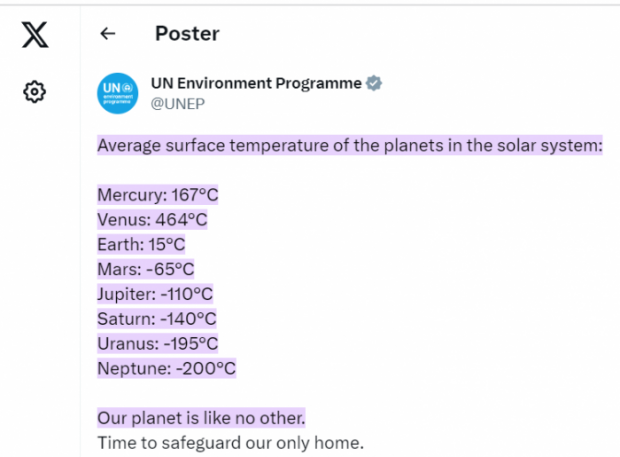Click the Jupiter: -110°C line

(155, 294)
